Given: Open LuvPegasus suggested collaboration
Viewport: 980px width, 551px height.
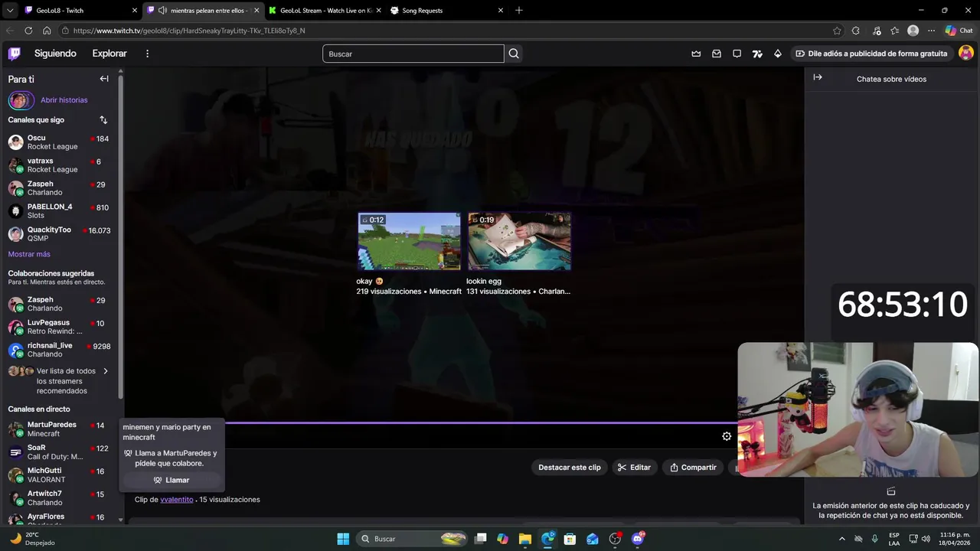Looking at the screenshot, I should pos(59,327).
